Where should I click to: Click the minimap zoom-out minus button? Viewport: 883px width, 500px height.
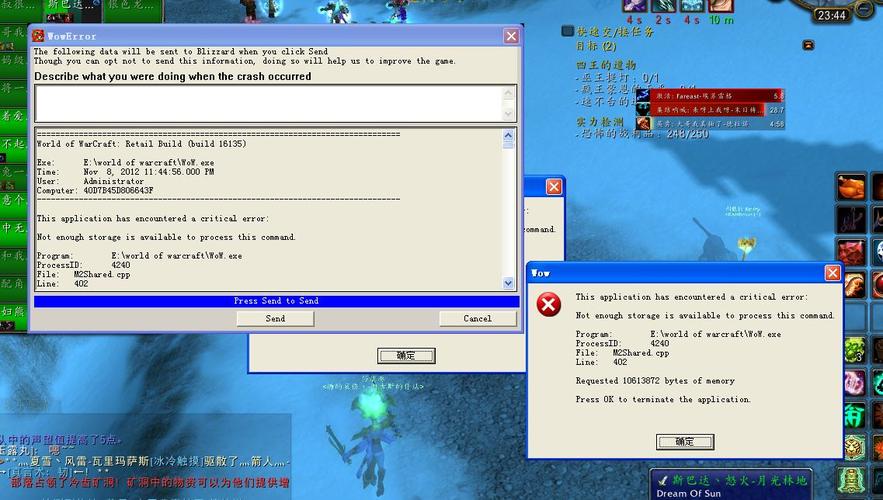[x=863, y=9]
